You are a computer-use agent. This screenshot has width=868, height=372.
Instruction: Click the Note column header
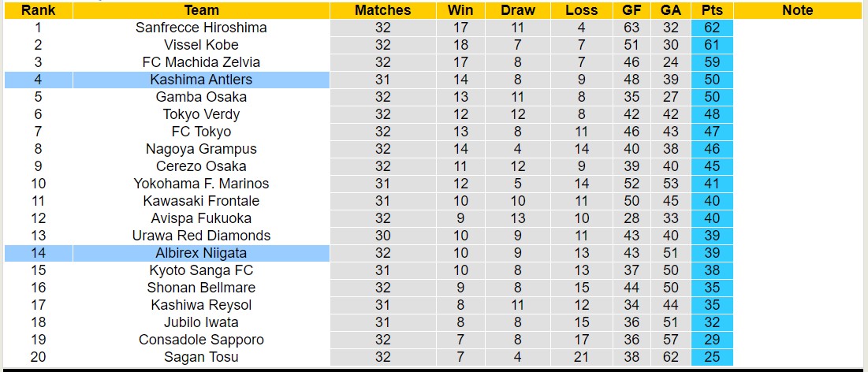[797, 10]
